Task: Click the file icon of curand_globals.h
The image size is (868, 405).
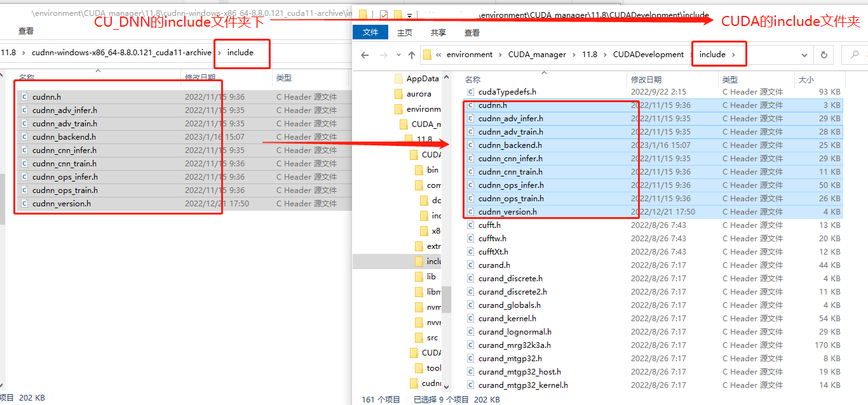Action: [470, 305]
